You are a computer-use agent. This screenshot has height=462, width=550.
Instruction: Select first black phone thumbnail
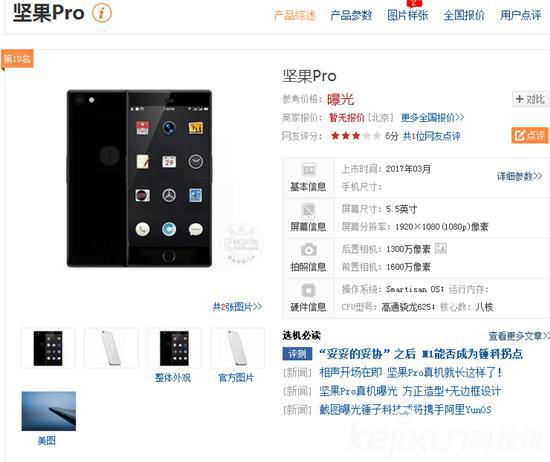click(48, 348)
